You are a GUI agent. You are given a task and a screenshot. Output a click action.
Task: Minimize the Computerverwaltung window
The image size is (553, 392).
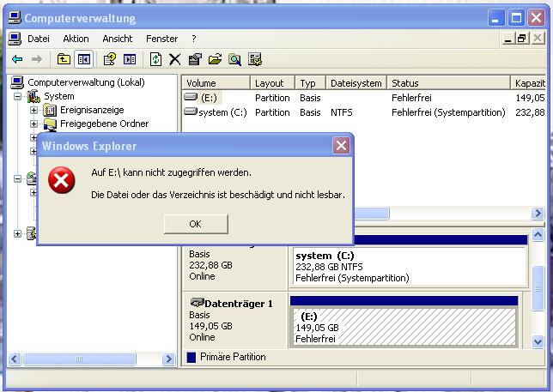click(x=495, y=18)
